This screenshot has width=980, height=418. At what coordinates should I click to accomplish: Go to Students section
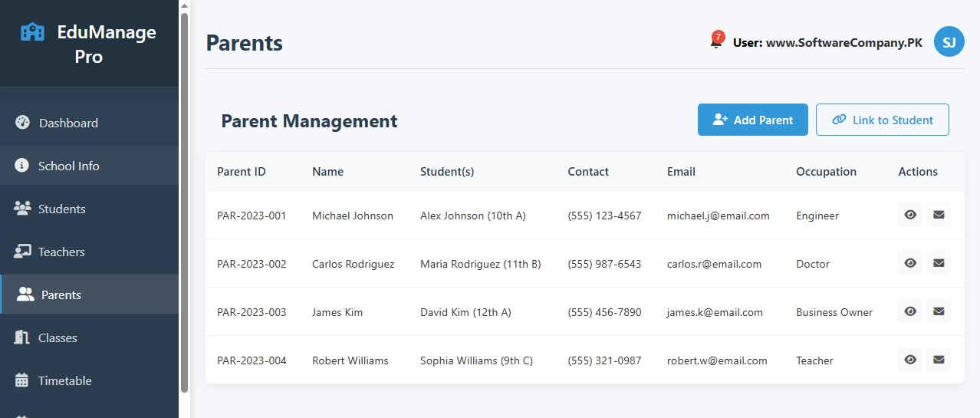89,209
